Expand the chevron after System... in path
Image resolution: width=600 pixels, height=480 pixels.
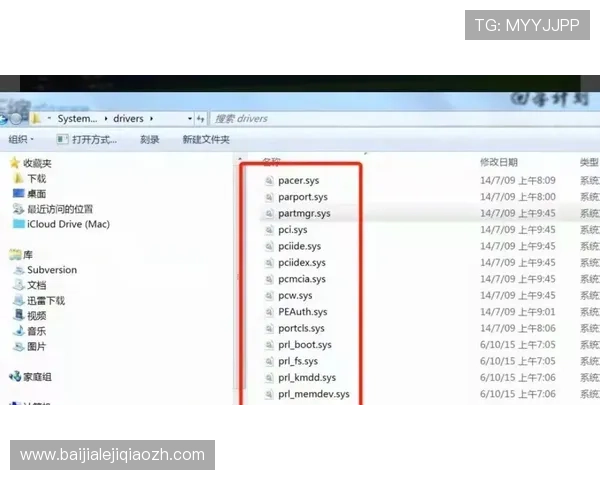coord(106,119)
